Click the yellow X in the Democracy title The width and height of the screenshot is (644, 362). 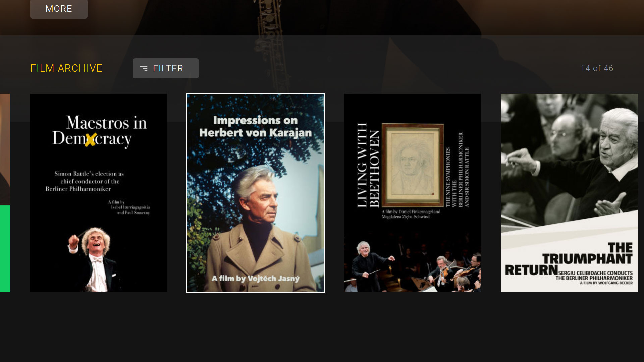click(90, 140)
